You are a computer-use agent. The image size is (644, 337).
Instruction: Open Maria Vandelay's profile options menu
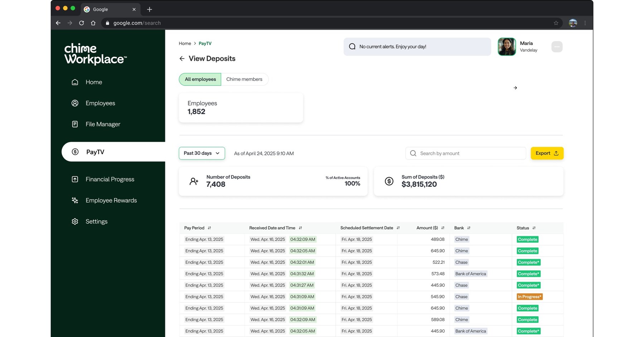coord(557,47)
